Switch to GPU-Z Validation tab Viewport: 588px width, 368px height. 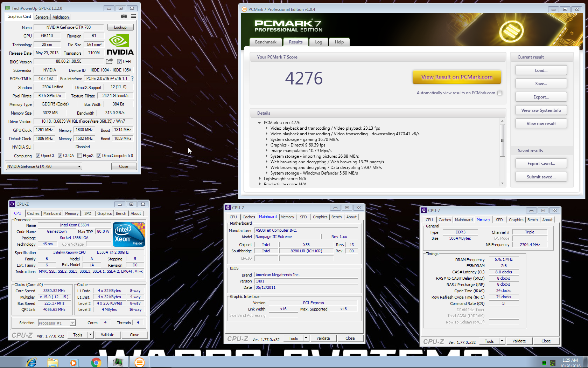tap(61, 17)
